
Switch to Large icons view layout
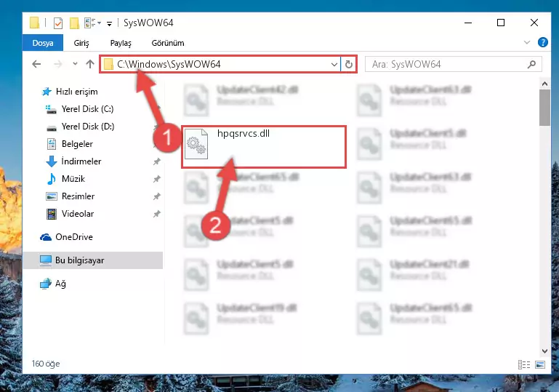540,364
